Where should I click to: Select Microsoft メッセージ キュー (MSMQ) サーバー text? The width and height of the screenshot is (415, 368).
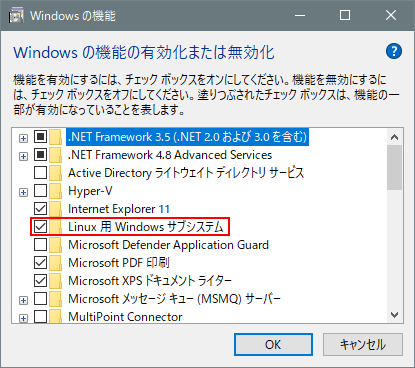[174, 299]
